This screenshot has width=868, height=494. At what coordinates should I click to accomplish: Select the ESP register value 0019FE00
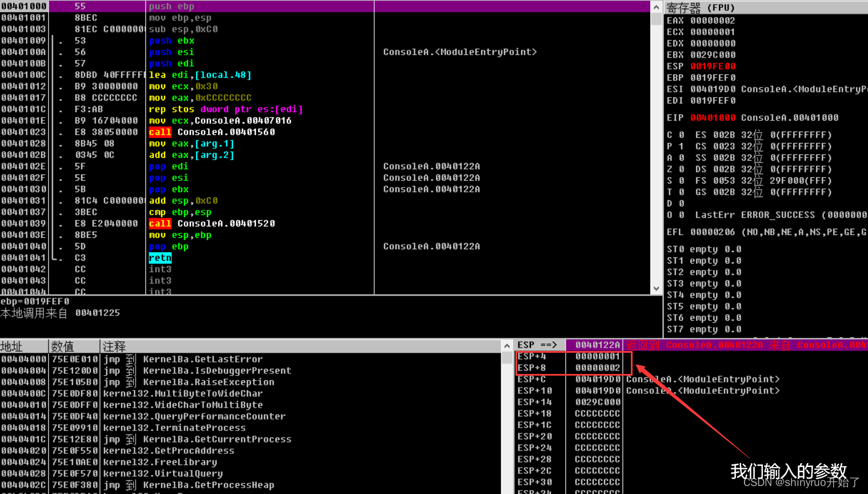click(713, 66)
